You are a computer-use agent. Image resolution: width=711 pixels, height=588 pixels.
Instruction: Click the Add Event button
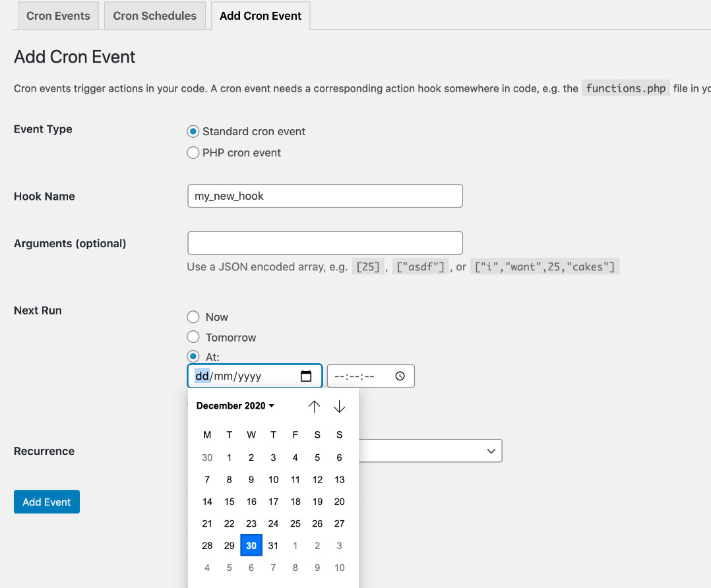click(47, 502)
